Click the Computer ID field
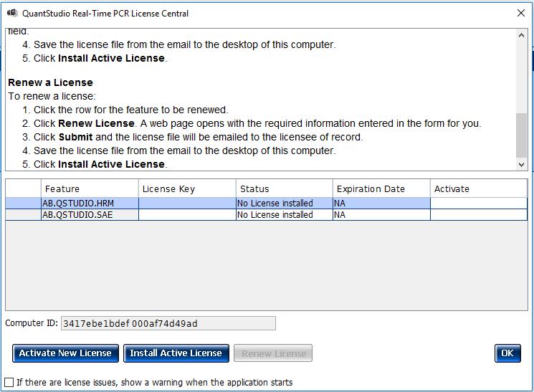The height and width of the screenshot is (392, 534). click(168, 323)
